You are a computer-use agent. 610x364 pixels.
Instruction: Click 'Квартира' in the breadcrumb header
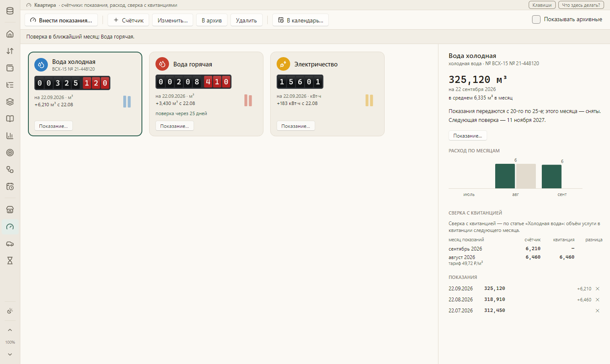(x=45, y=5)
